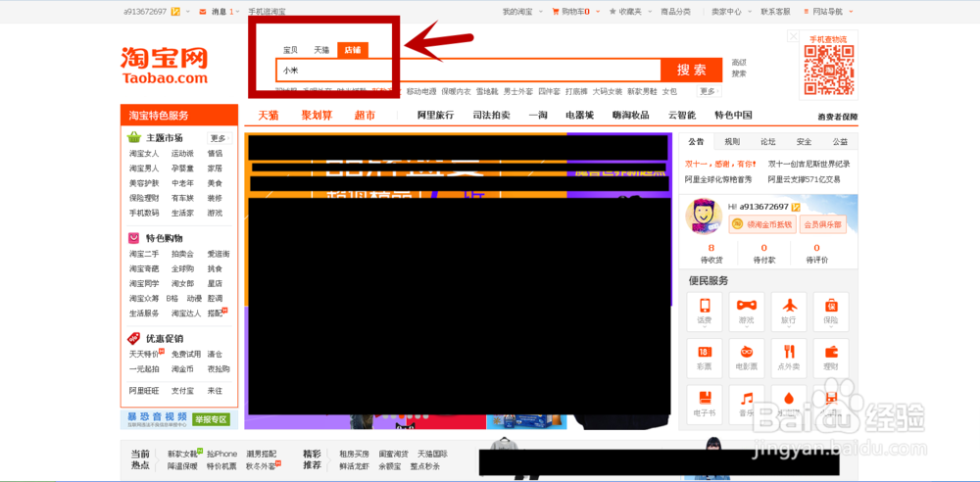Click 阿里云支撑571亿交易 announcement
The height and width of the screenshot is (482, 980).
(805, 179)
